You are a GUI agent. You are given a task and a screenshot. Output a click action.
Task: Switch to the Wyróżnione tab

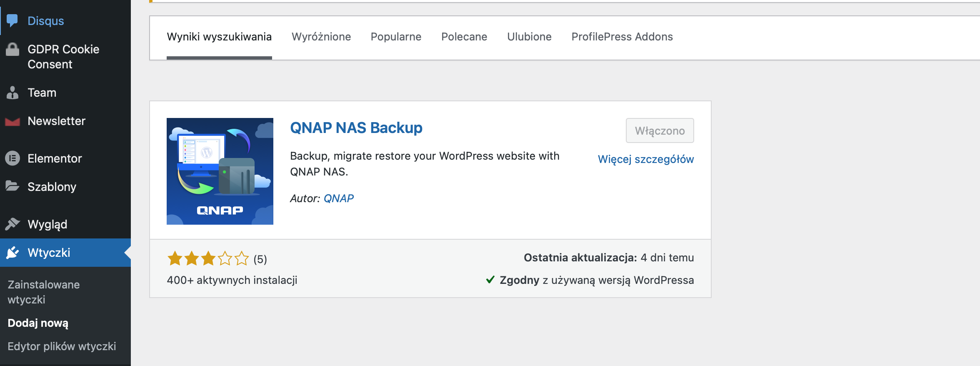[x=321, y=37]
